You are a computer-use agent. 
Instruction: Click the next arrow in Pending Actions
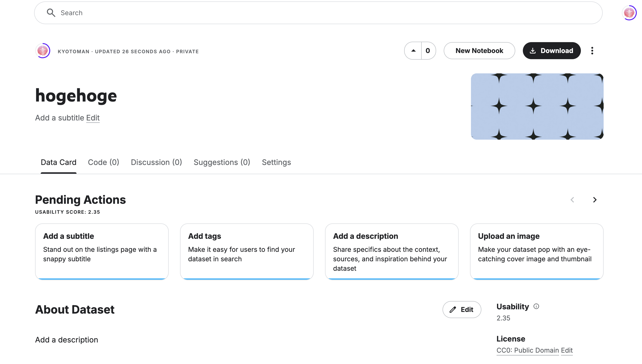click(x=595, y=200)
